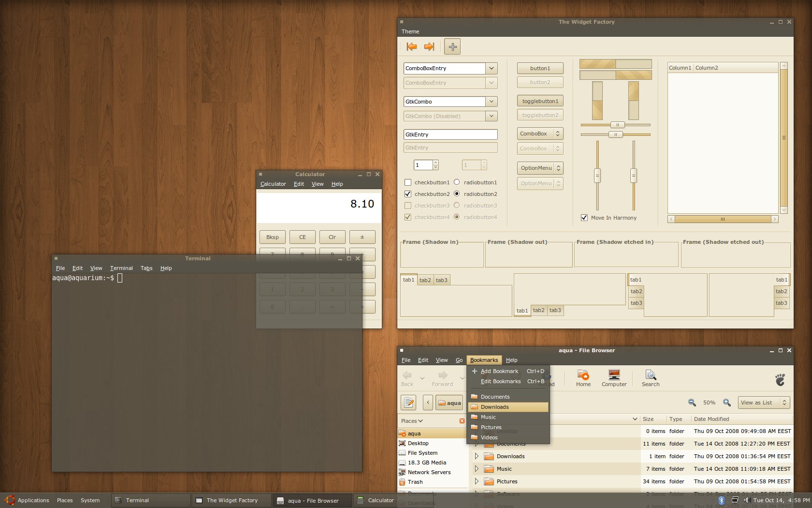Click the GNOME foot icon in File Browser
The image size is (812, 508).
(x=780, y=380)
